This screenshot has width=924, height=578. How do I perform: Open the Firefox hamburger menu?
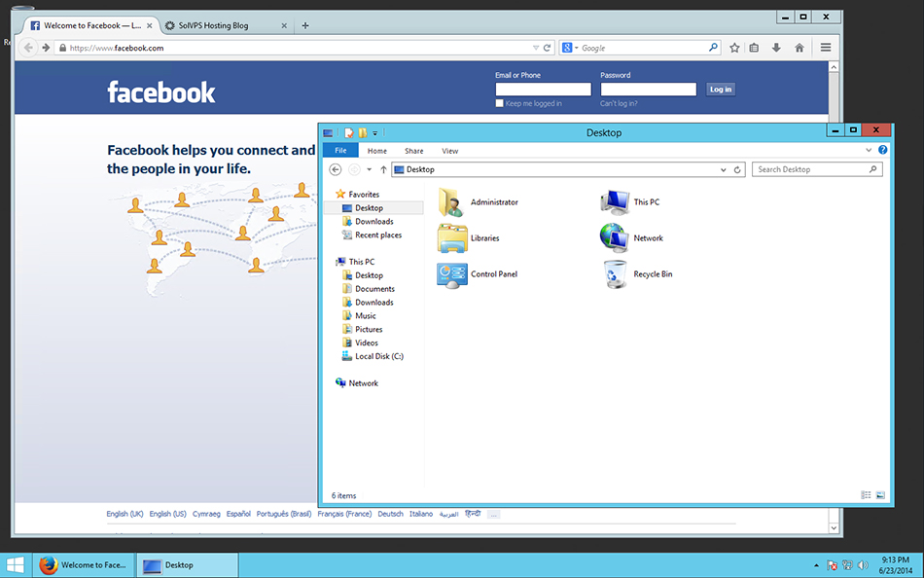pos(826,48)
